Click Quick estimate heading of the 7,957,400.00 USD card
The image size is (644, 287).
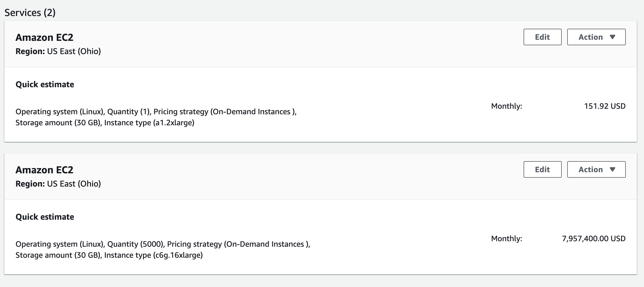tap(45, 217)
